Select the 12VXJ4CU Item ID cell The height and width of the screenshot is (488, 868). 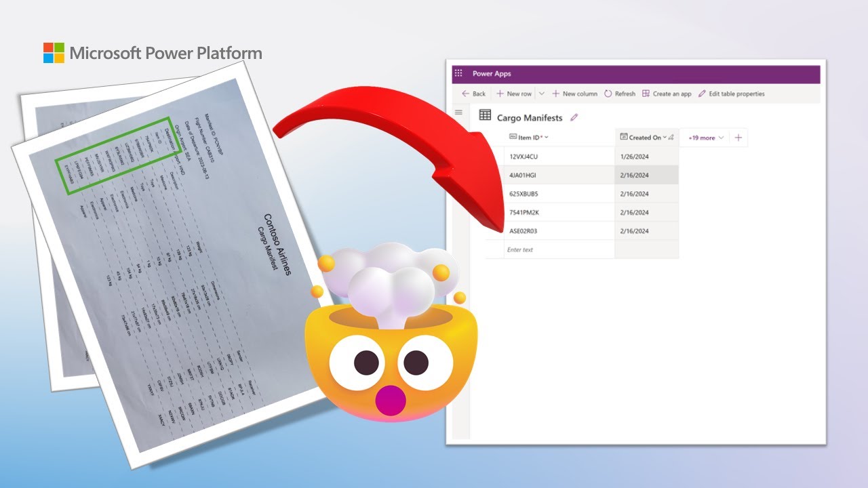[x=559, y=157]
